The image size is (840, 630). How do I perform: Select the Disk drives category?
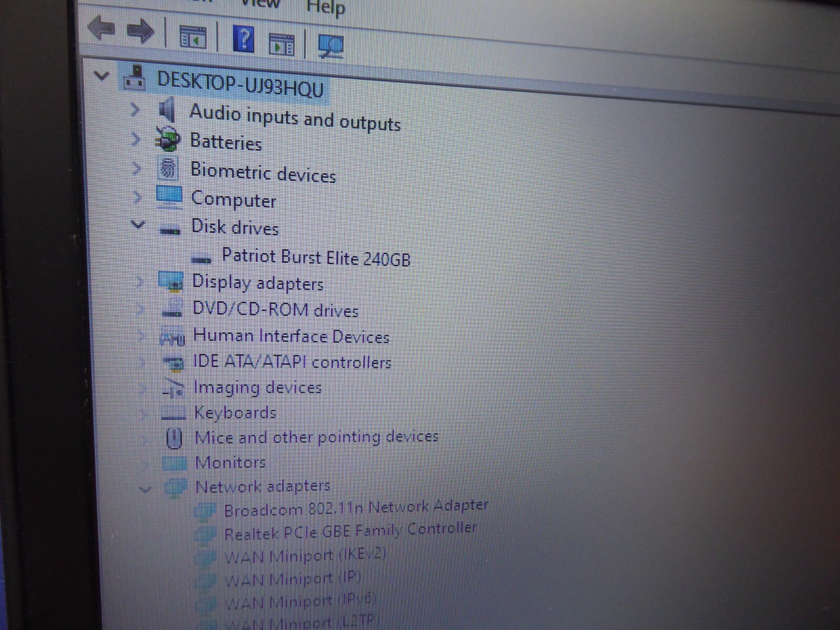(x=235, y=227)
